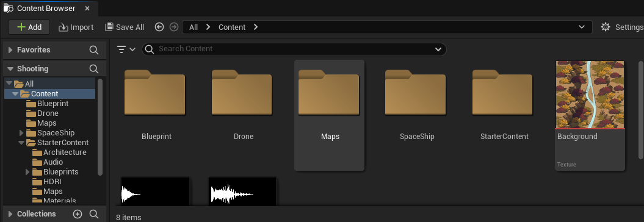Select the Content folder in the tree
Viewport: 644px width, 222px height.
pos(45,93)
